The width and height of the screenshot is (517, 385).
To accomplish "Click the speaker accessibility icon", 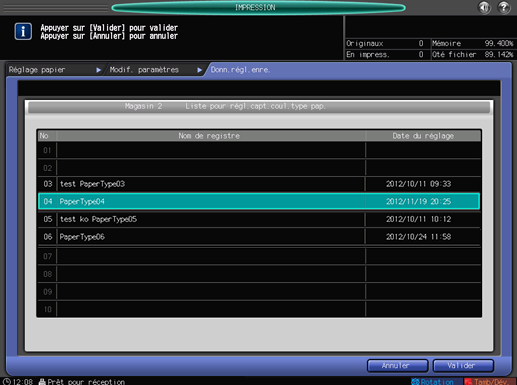I will [x=484, y=7].
